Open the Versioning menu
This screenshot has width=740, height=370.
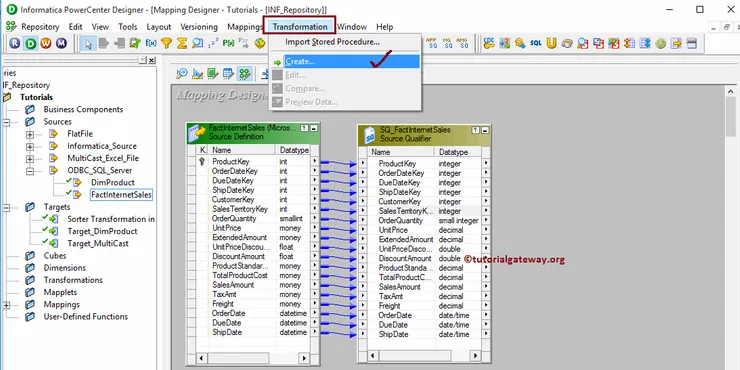(199, 27)
